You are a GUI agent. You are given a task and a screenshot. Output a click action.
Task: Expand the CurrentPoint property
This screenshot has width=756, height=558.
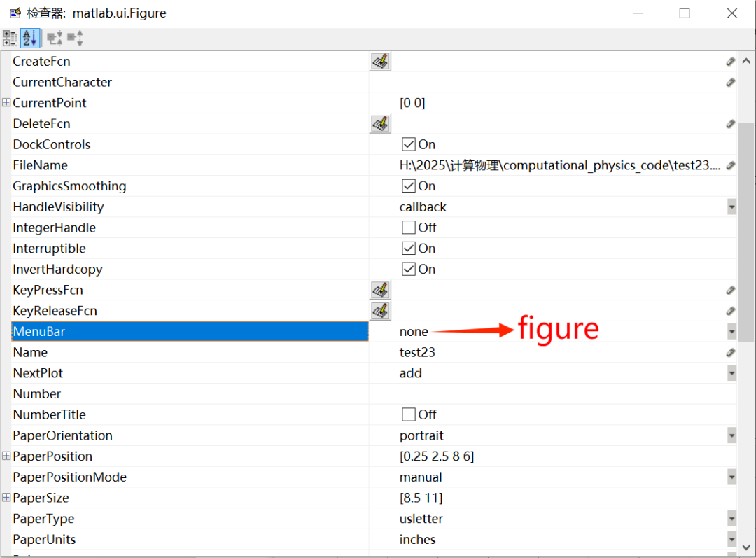point(6,103)
